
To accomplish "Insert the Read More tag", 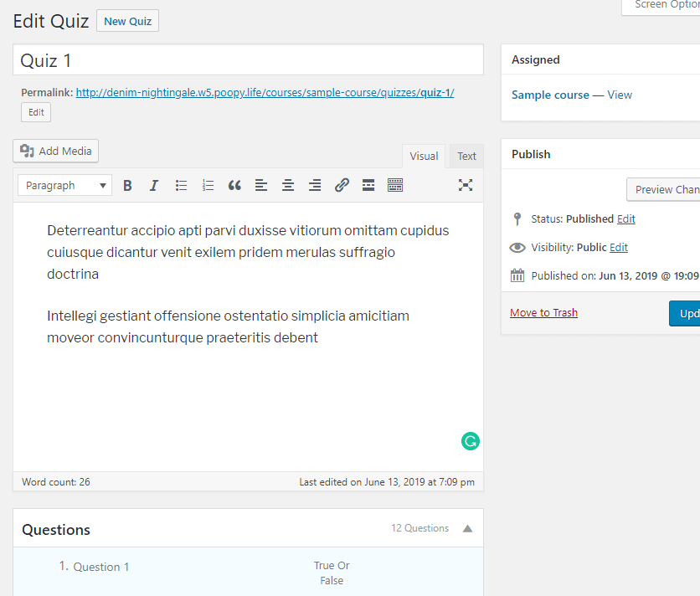I will pos(368,185).
